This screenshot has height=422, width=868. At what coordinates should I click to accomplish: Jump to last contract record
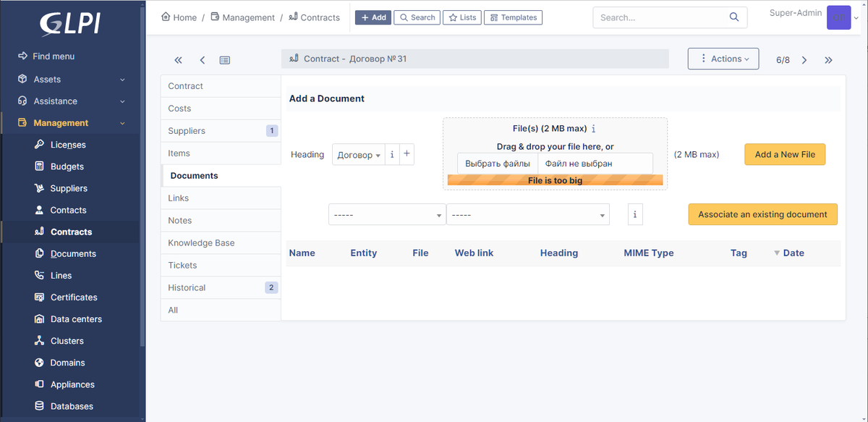tap(829, 60)
